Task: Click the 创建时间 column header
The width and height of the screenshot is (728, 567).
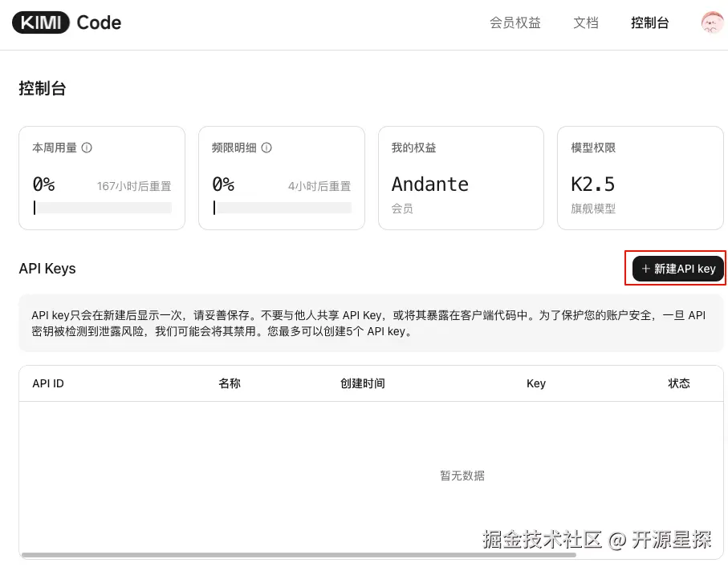Action: [x=363, y=383]
